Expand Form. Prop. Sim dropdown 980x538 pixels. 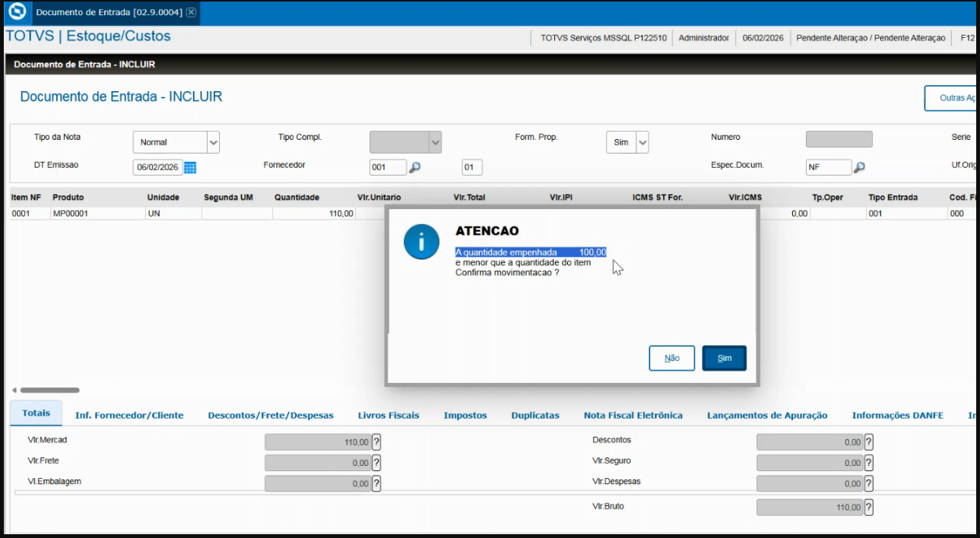tap(642, 142)
